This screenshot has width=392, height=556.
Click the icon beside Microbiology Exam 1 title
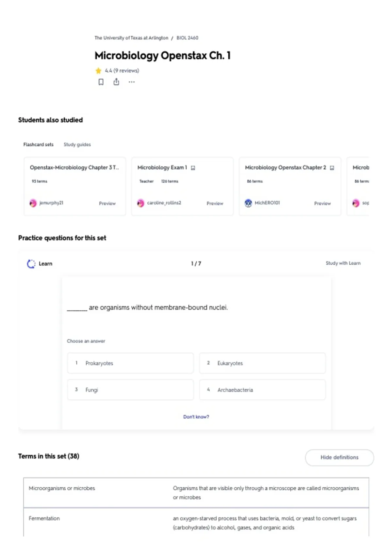[193, 168]
